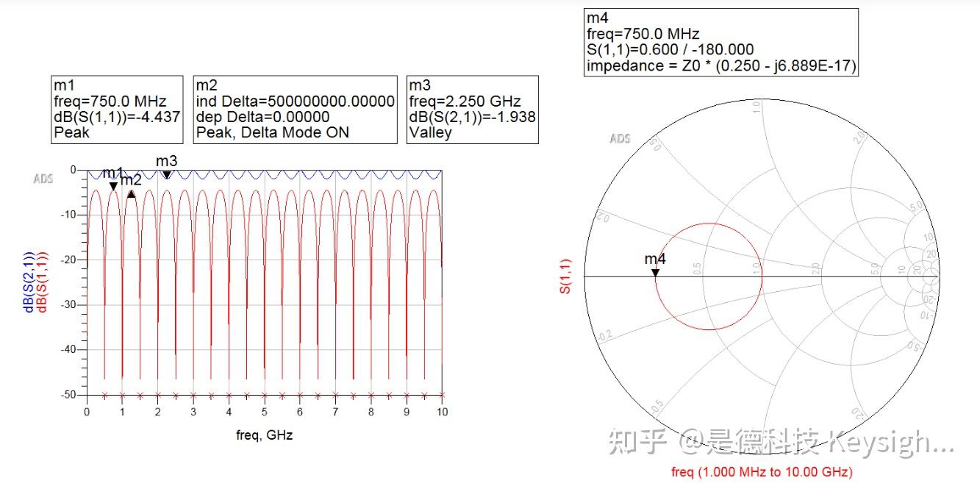
Task: Select the m3 marker triangle near 2.25 GHz
Action: (166, 174)
